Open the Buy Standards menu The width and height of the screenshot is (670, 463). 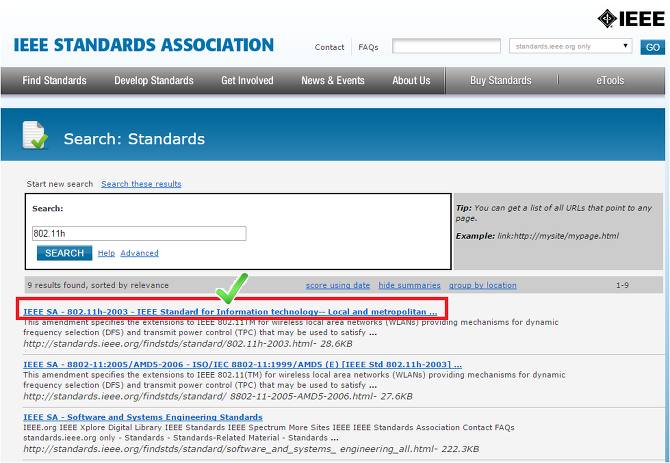[501, 80]
